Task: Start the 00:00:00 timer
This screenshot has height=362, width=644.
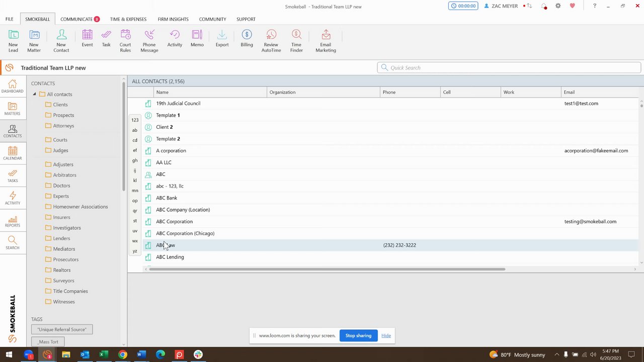Action: (463, 6)
